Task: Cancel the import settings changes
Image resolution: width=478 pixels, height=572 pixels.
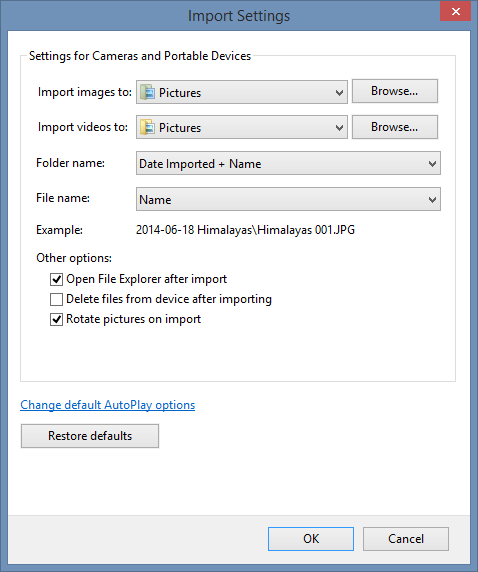Action: point(406,539)
